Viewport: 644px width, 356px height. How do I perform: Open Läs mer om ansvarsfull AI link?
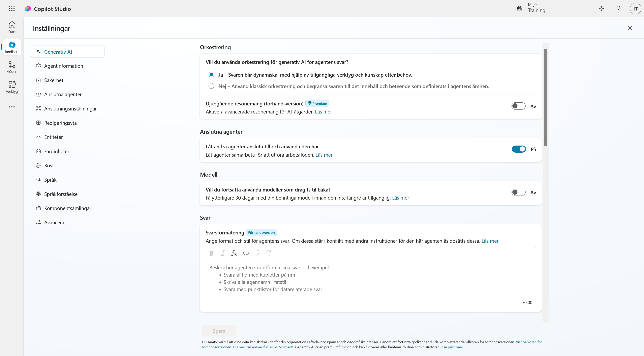coord(263,347)
